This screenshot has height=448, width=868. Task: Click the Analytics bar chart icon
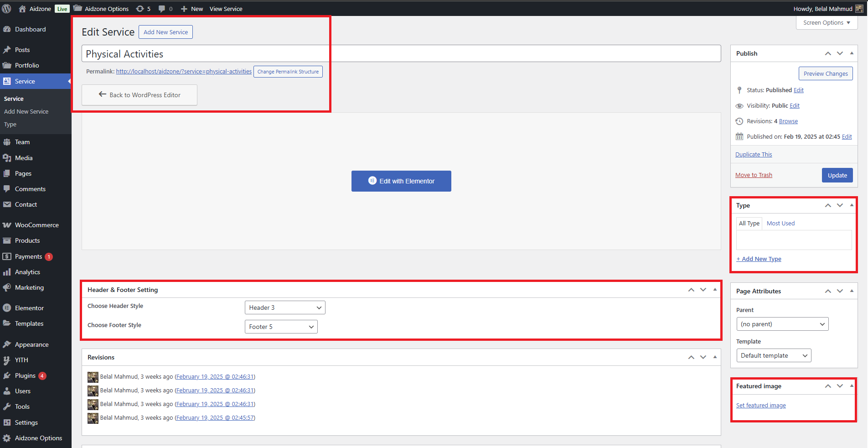pyautogui.click(x=7, y=272)
